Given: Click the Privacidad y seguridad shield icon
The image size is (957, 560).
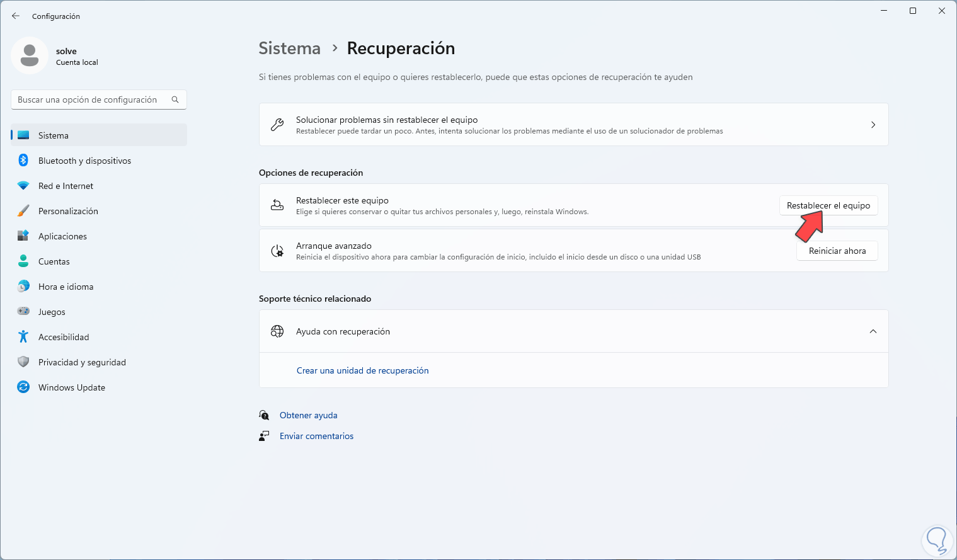Looking at the screenshot, I should click(23, 362).
